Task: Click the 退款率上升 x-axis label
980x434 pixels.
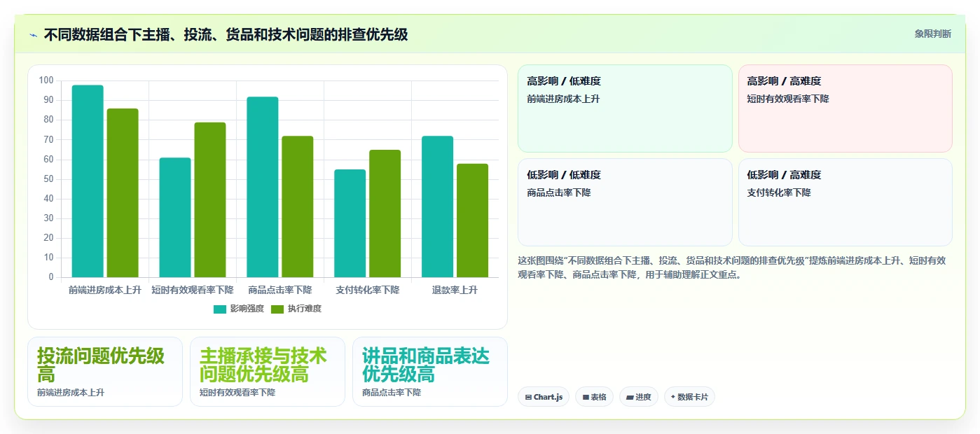Action: [455, 290]
